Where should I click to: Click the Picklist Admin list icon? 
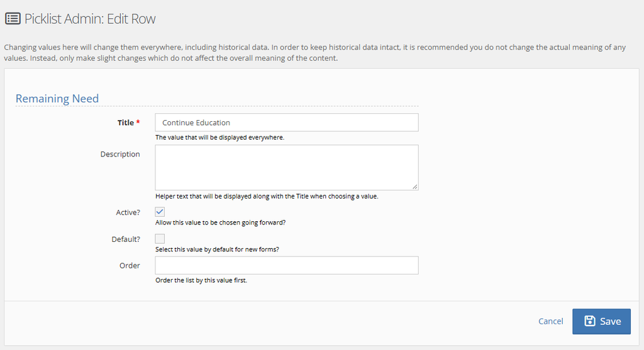click(x=13, y=18)
